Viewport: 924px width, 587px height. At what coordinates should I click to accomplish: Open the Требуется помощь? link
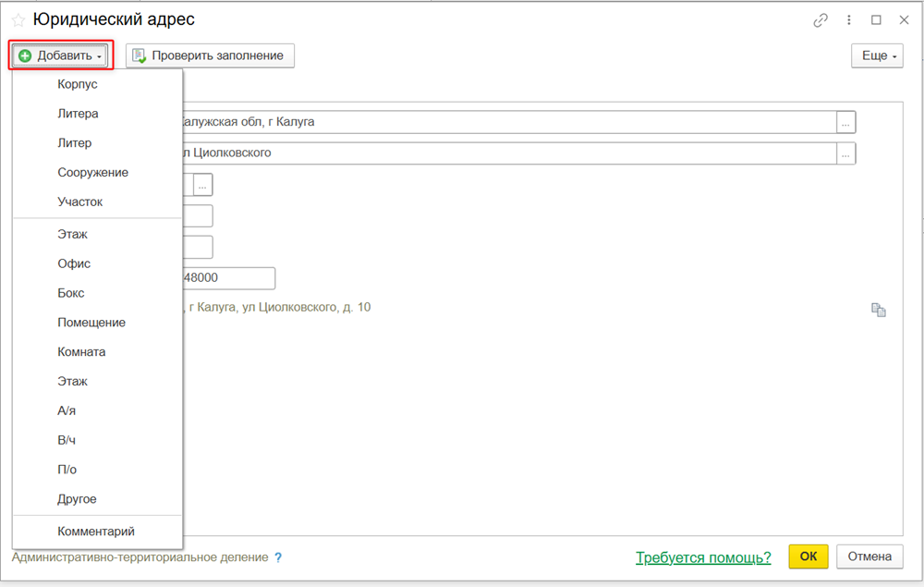point(703,557)
